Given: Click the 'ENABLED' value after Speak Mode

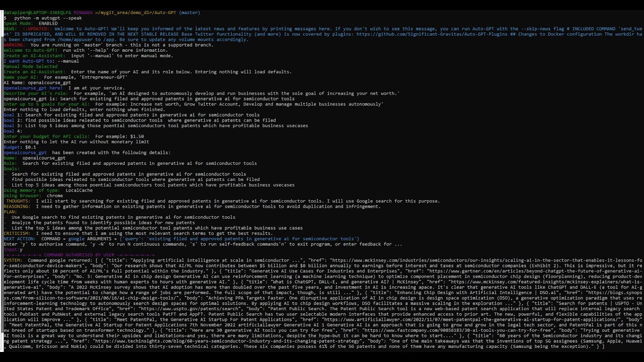Looking at the screenshot, I should tap(48, 24).
